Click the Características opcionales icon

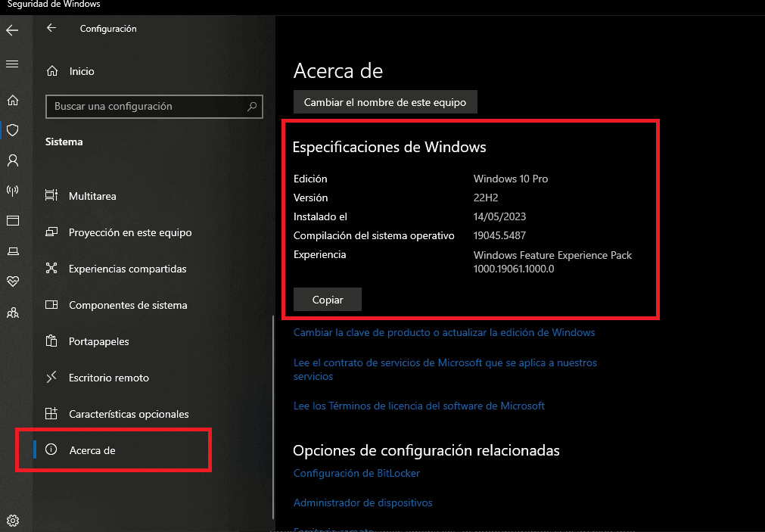point(51,413)
